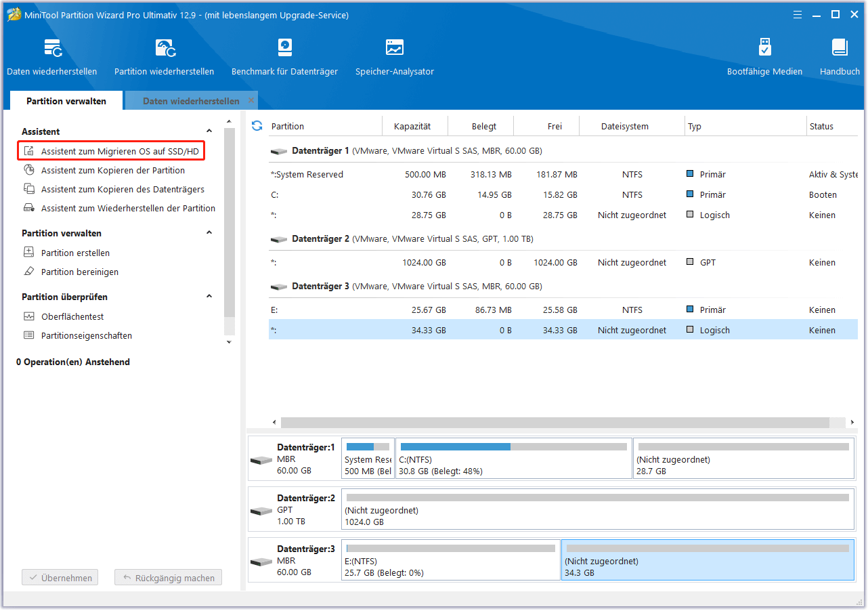This screenshot has height=611, width=868.
Task: Click the sidebar scroll-down arrow
Action: point(229,342)
